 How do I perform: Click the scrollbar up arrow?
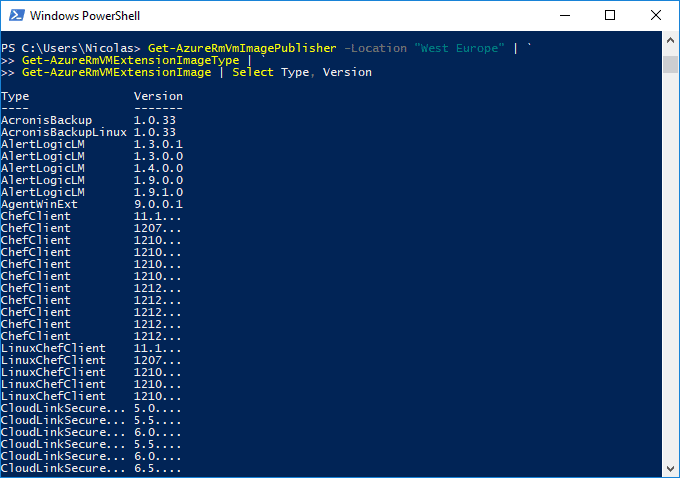coord(670,40)
